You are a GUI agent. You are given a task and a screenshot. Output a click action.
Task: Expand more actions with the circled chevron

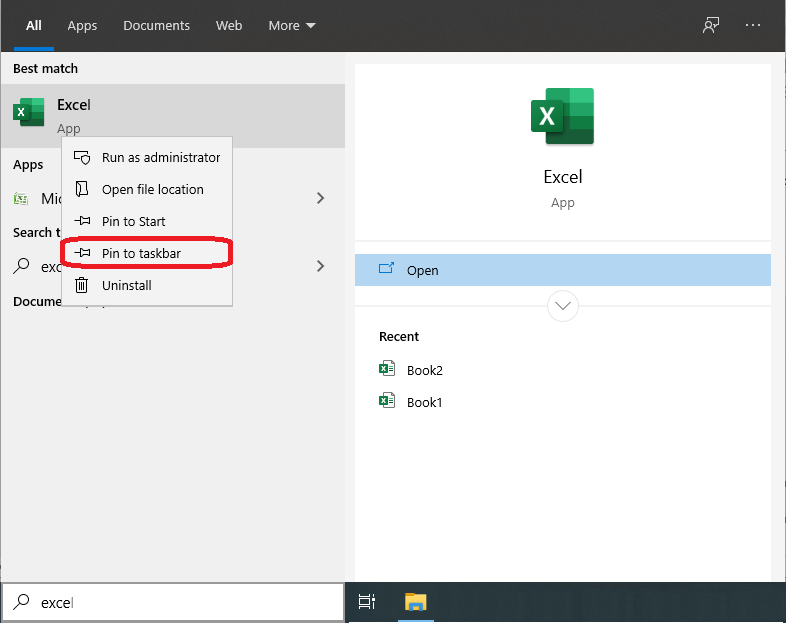562,306
